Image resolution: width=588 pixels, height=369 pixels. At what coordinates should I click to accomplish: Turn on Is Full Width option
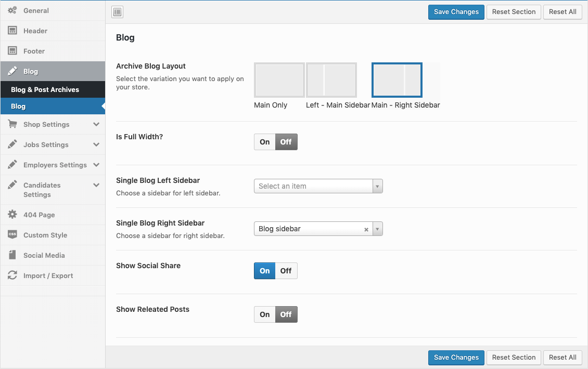point(265,142)
